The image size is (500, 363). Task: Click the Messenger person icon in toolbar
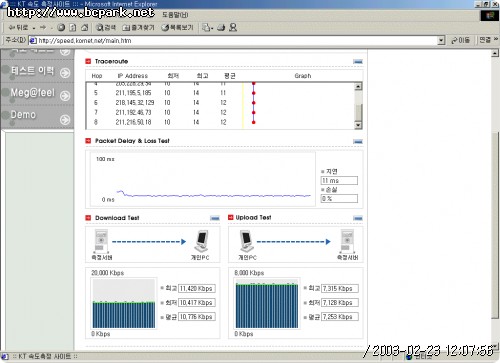(233, 28)
